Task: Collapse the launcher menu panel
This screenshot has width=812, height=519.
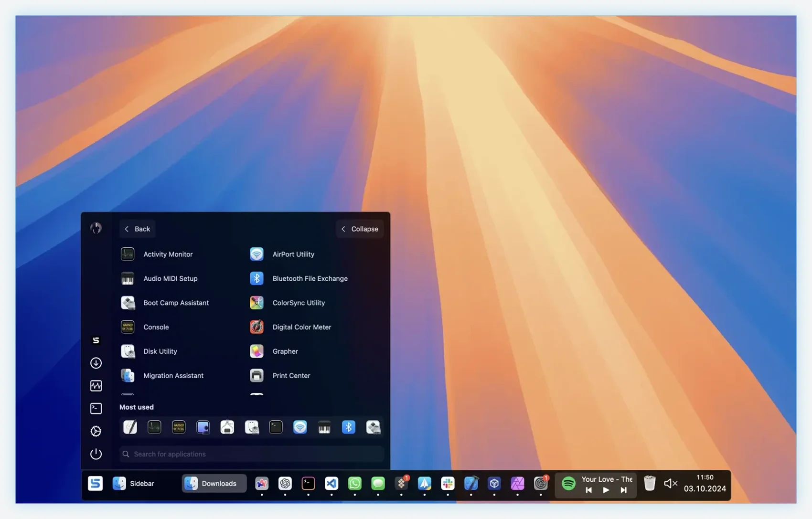Action: pyautogui.click(x=360, y=229)
